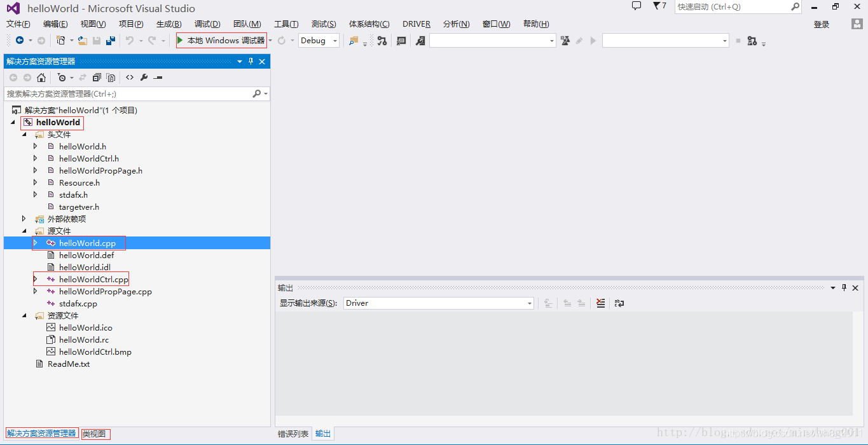
Task: Click the Show All Files icon
Action: point(111,78)
